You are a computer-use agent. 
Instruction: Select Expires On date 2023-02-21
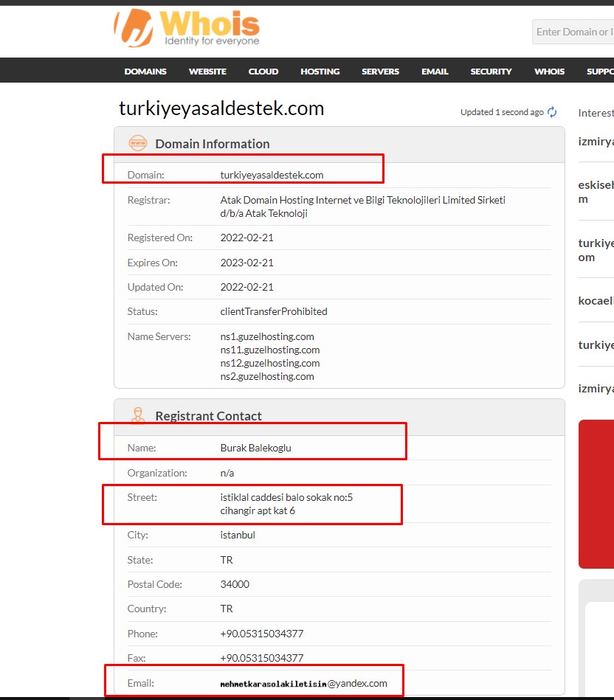247,263
